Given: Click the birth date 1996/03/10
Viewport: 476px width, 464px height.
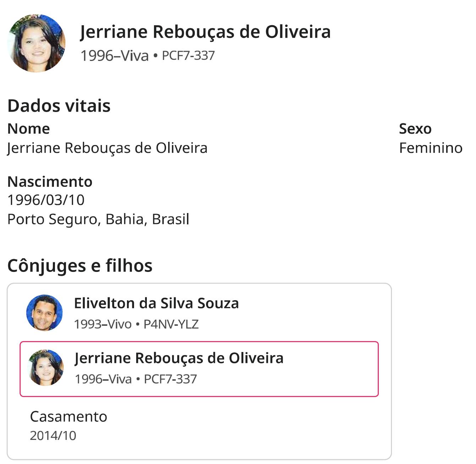Looking at the screenshot, I should pyautogui.click(x=46, y=200).
